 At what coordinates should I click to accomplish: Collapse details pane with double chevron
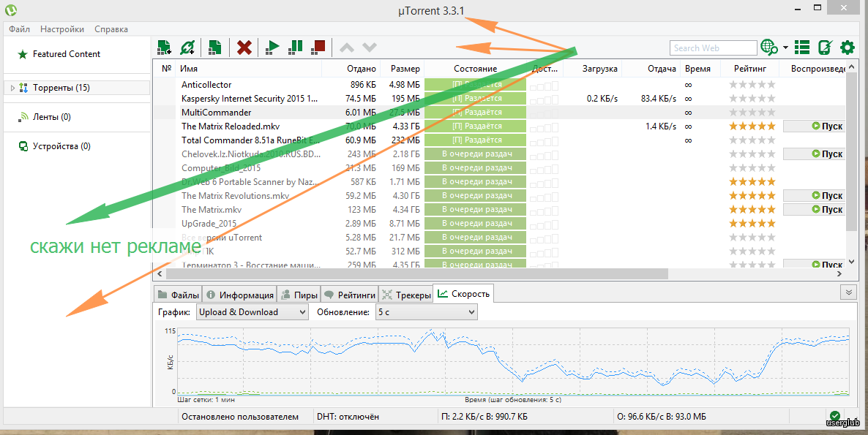click(x=848, y=292)
